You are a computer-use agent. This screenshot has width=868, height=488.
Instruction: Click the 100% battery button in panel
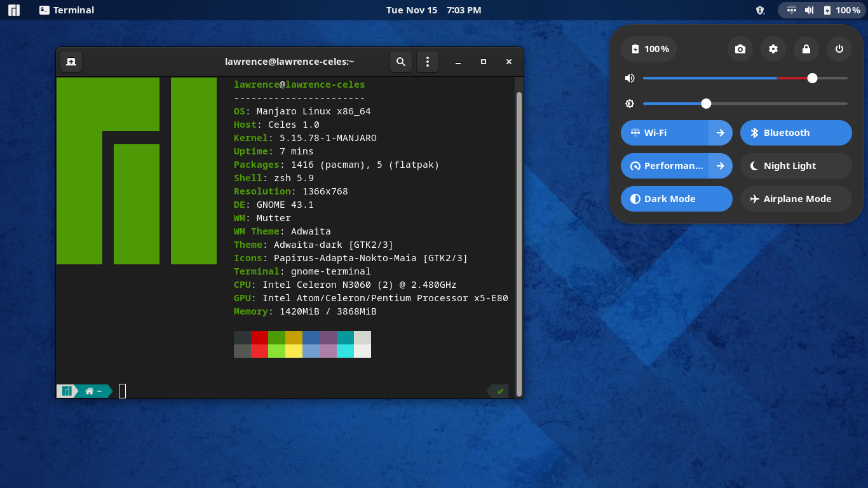(649, 49)
